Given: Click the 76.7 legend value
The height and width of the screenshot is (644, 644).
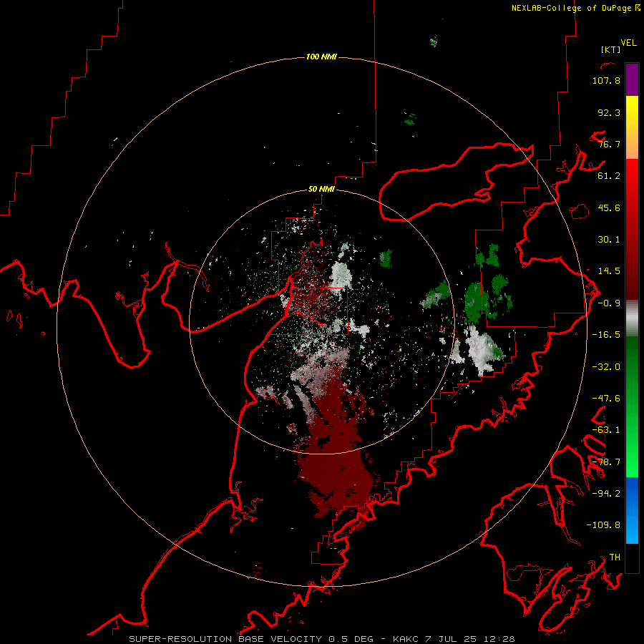Looking at the screenshot, I should [609, 144].
